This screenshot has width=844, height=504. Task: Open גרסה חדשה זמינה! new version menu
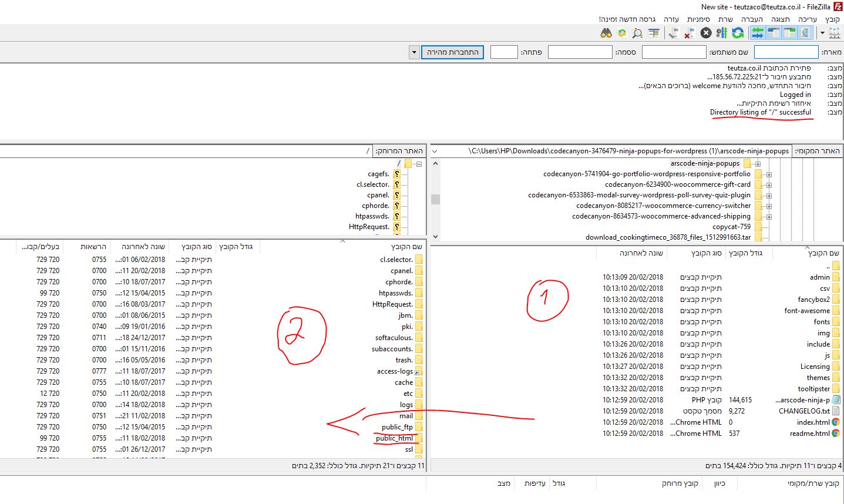[627, 19]
